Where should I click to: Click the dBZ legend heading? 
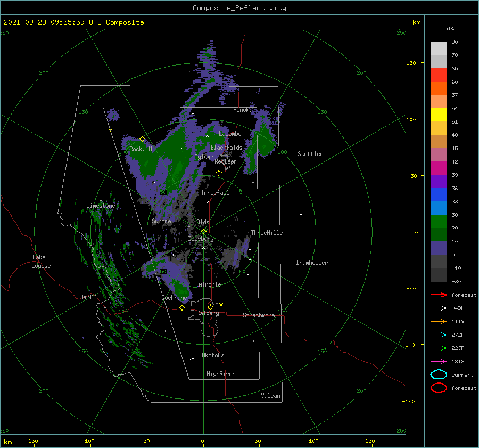[451, 29]
